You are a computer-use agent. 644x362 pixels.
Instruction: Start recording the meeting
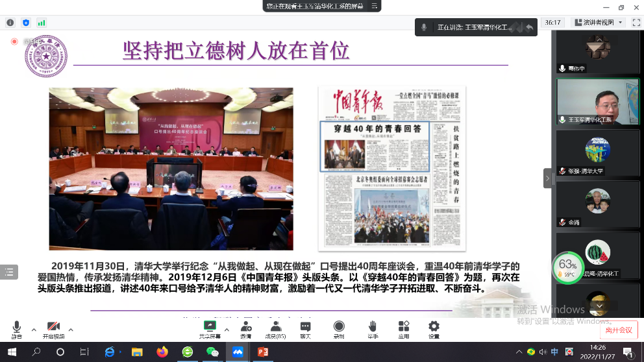[339, 330]
